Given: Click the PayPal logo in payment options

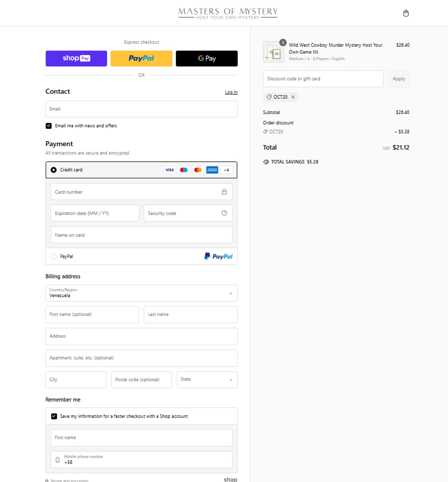Looking at the screenshot, I should click(x=219, y=256).
